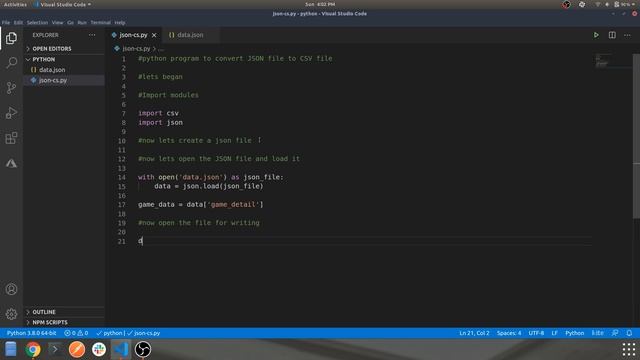Open the Accounts icon in activity bar

(11, 289)
